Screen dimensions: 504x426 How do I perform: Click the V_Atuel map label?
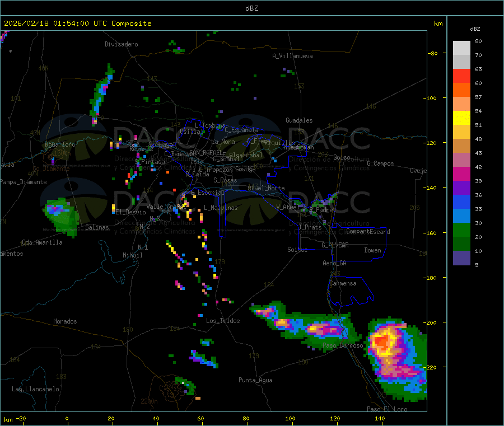tap(288, 207)
